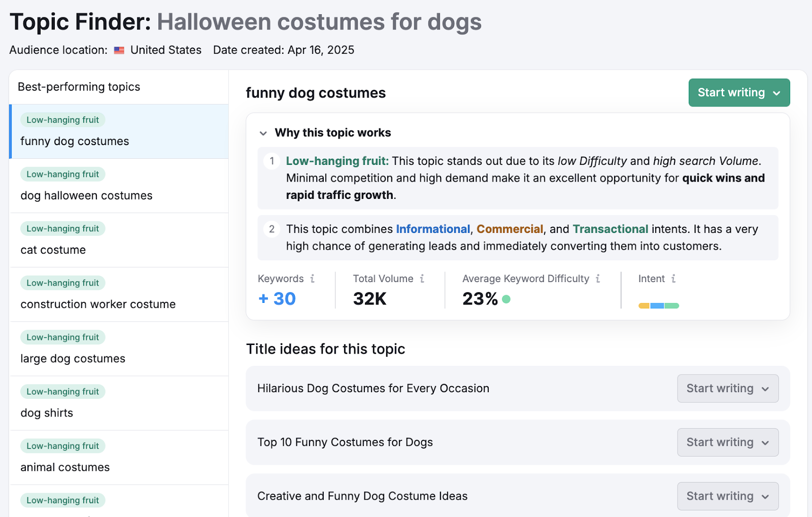Select the dog halloween costumes topic

pos(119,186)
